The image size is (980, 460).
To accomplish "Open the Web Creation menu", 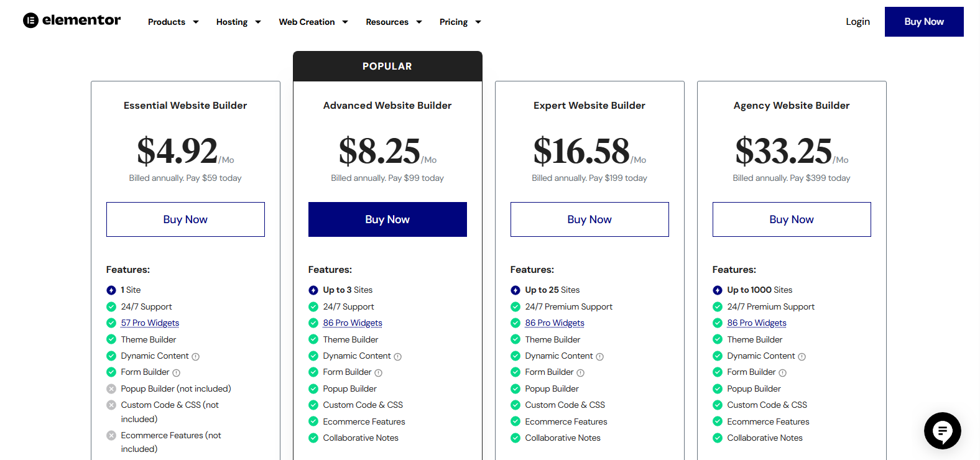I will (307, 22).
